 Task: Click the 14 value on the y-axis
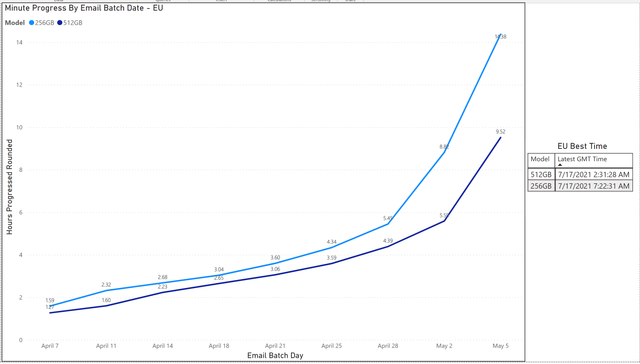tap(19, 42)
